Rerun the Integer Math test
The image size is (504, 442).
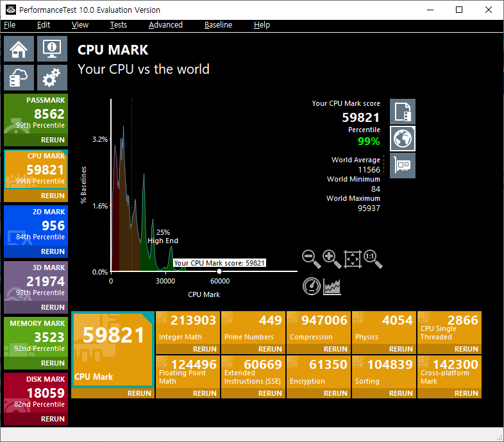tap(205, 349)
